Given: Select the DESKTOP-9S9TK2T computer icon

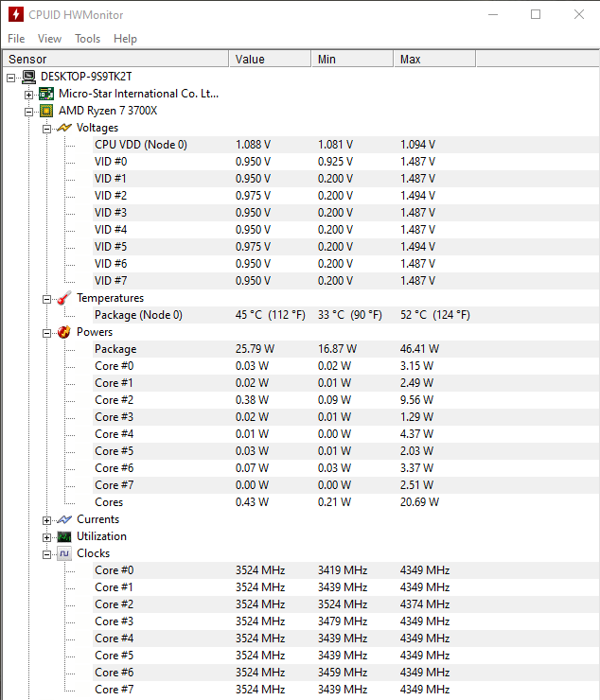Looking at the screenshot, I should (29, 77).
